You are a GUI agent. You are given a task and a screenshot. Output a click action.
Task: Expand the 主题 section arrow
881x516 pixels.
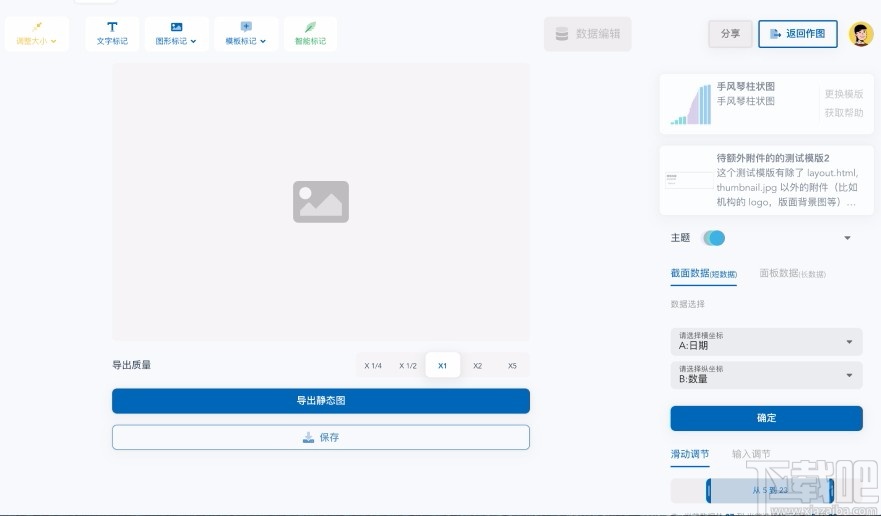point(847,238)
